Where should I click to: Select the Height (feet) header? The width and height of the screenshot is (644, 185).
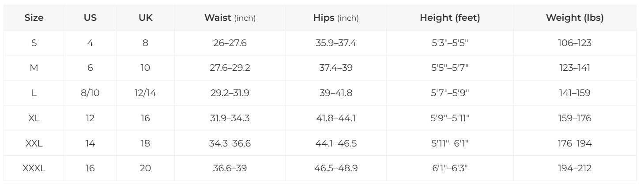pyautogui.click(x=450, y=18)
